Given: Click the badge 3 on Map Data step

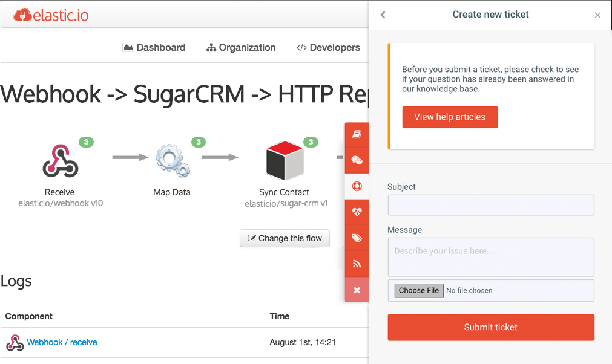Looking at the screenshot, I should coord(199,142).
